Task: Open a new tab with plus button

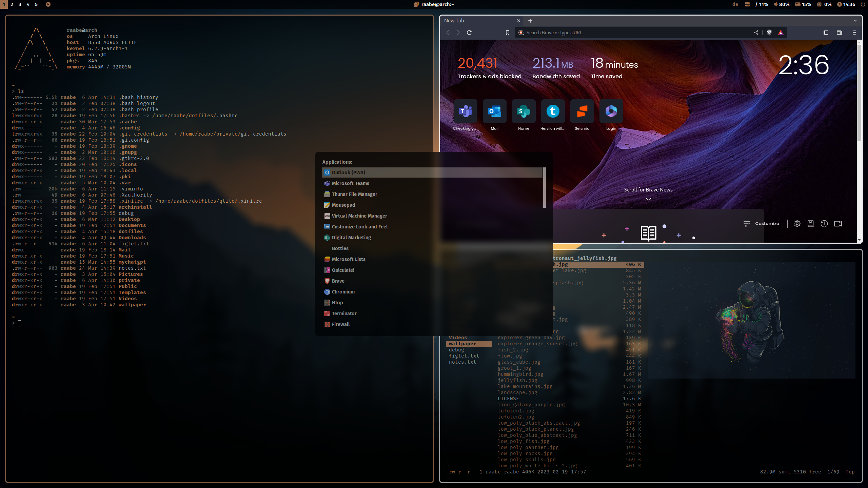Action: pyautogui.click(x=530, y=21)
